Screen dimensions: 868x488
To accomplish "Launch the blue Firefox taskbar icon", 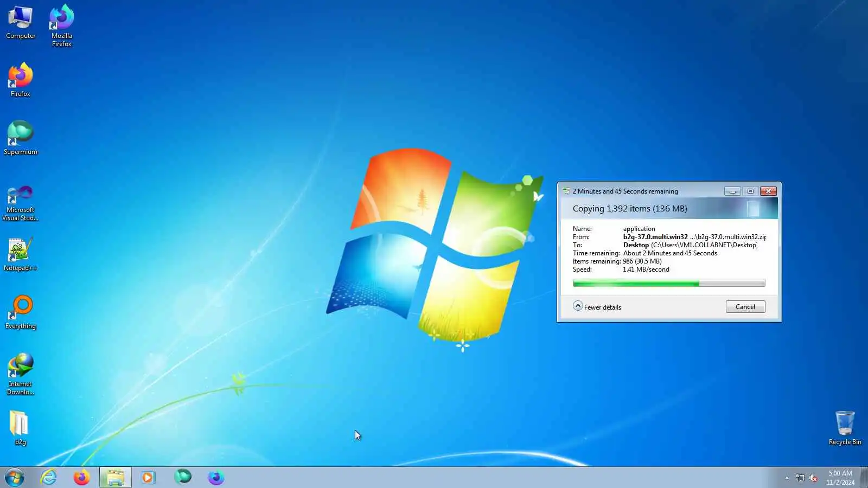I will pos(216,478).
